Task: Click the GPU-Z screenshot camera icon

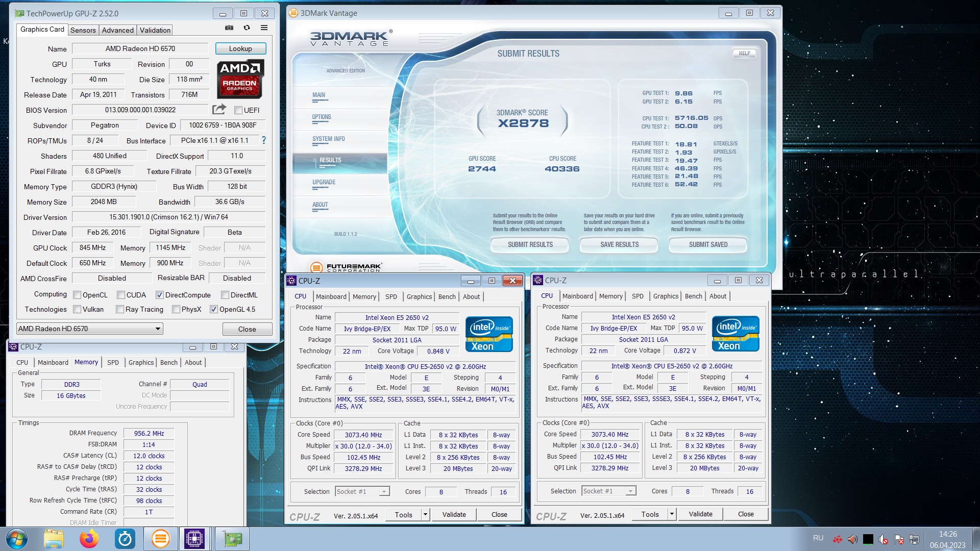Action: (229, 28)
